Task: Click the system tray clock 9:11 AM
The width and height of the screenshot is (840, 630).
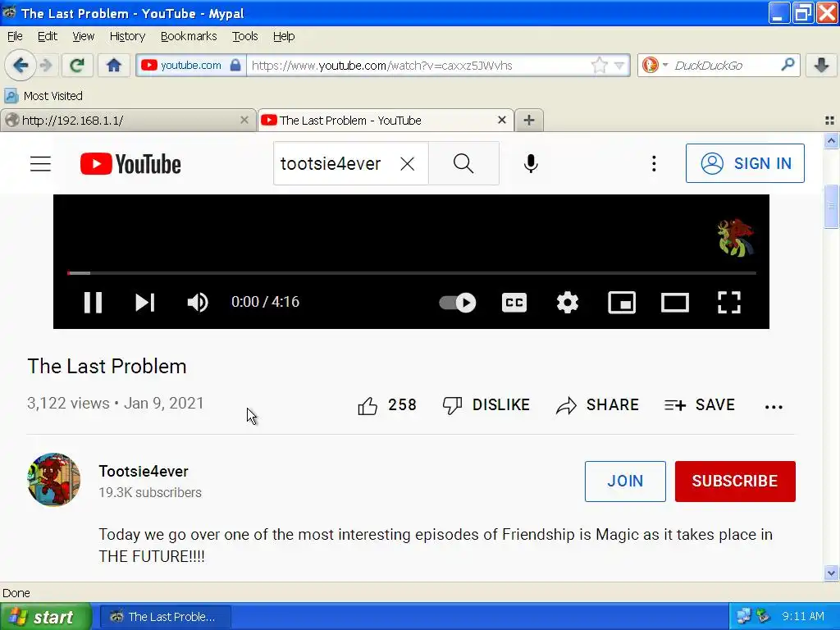Action: coord(802,616)
